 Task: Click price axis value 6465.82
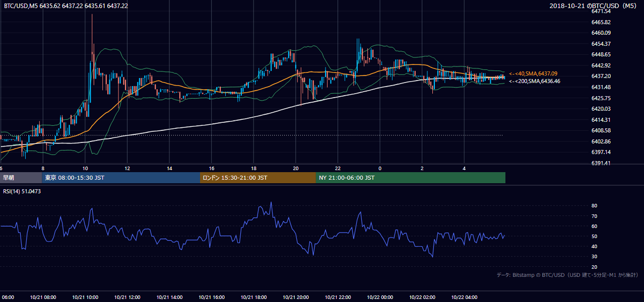pos(601,22)
